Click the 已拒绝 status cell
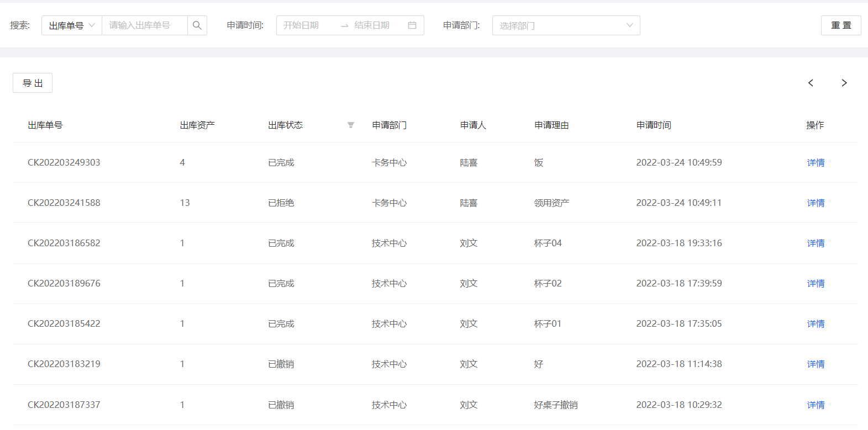 click(281, 203)
